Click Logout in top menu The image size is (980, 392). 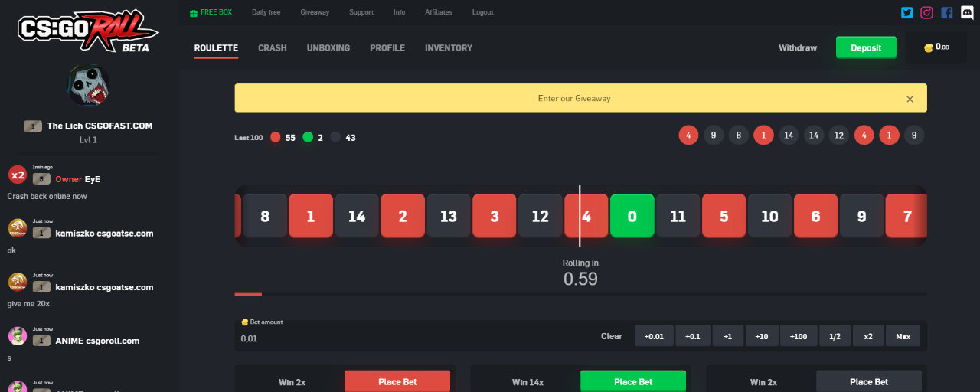pos(483,12)
